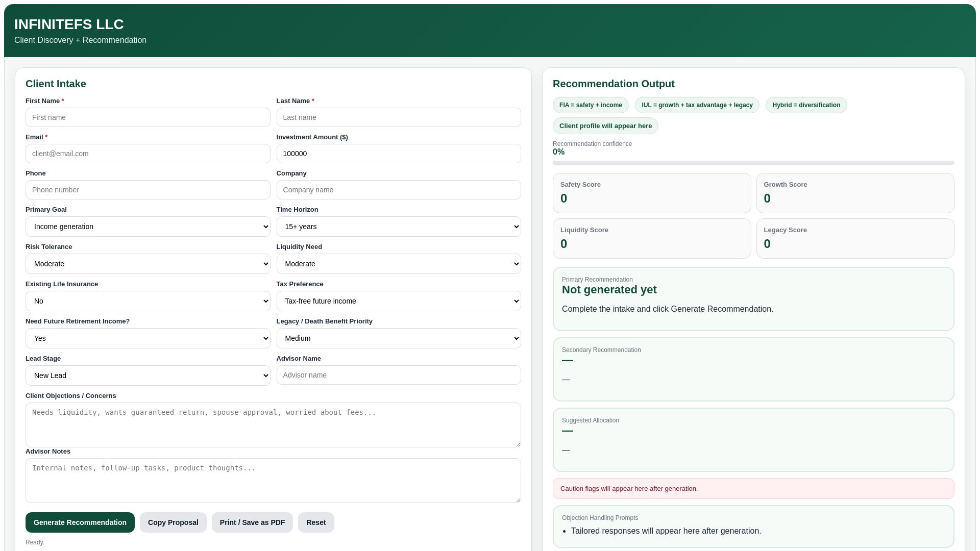Click the Generate Recommendation button
This screenshot has width=980, height=551.
point(80,522)
